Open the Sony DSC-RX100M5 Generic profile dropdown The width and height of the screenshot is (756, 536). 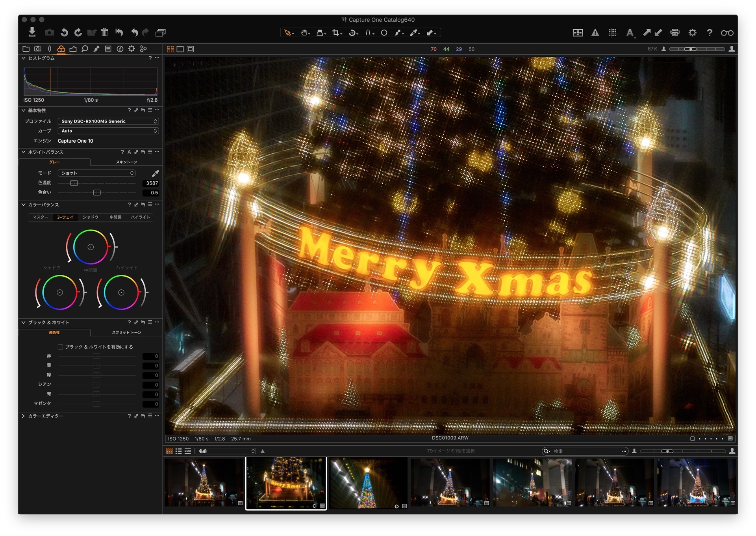point(108,121)
